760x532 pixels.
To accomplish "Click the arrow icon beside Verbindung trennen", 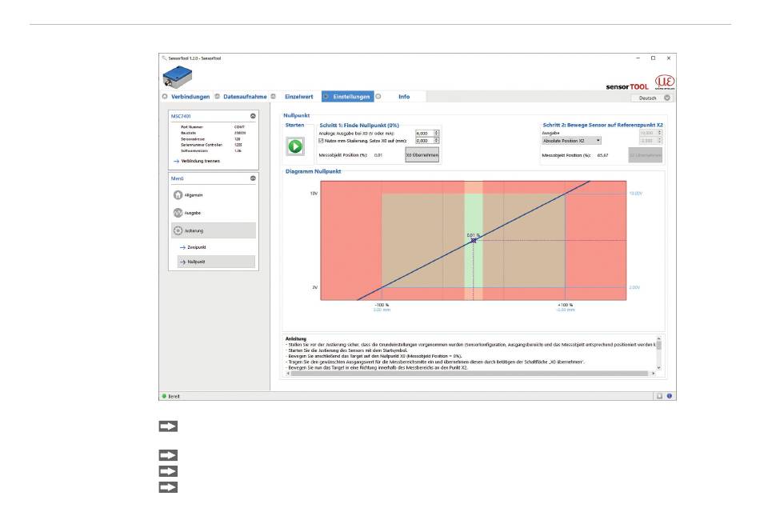I will click(177, 161).
